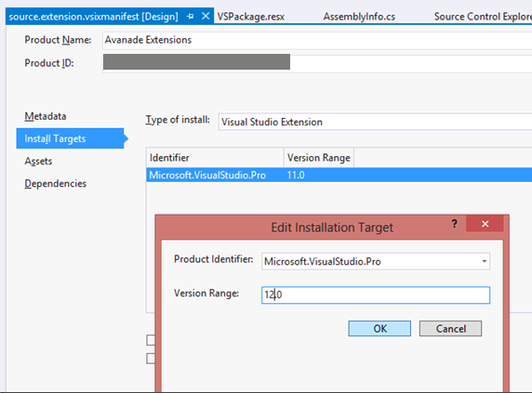Sort by the Identifier column header
The width and height of the screenshot is (532, 393).
[x=215, y=158]
